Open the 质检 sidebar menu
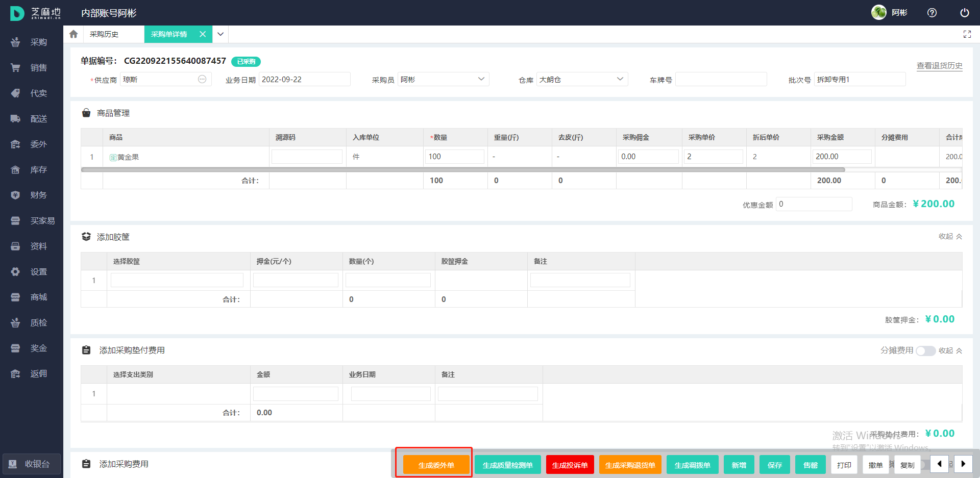Viewport: 980px width, 478px height. point(32,323)
